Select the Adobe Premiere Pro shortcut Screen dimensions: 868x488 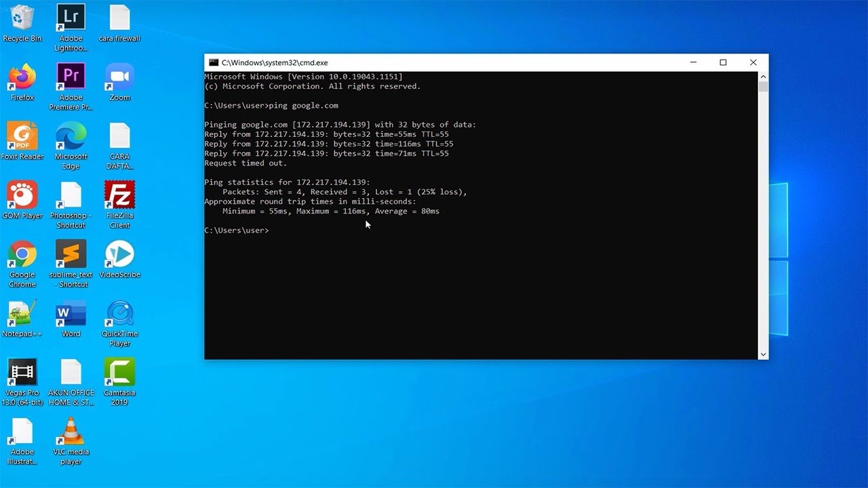[71, 87]
